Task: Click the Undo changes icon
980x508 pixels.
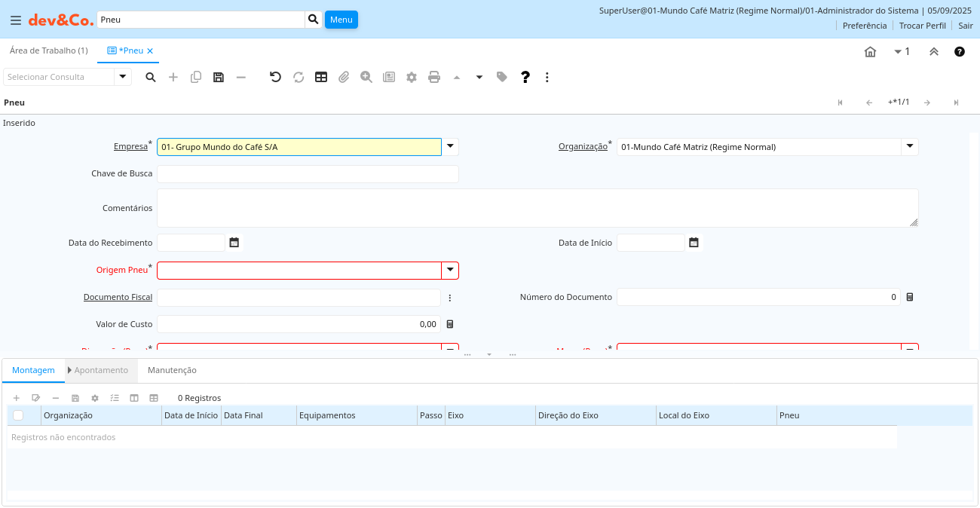Action: 276,77
